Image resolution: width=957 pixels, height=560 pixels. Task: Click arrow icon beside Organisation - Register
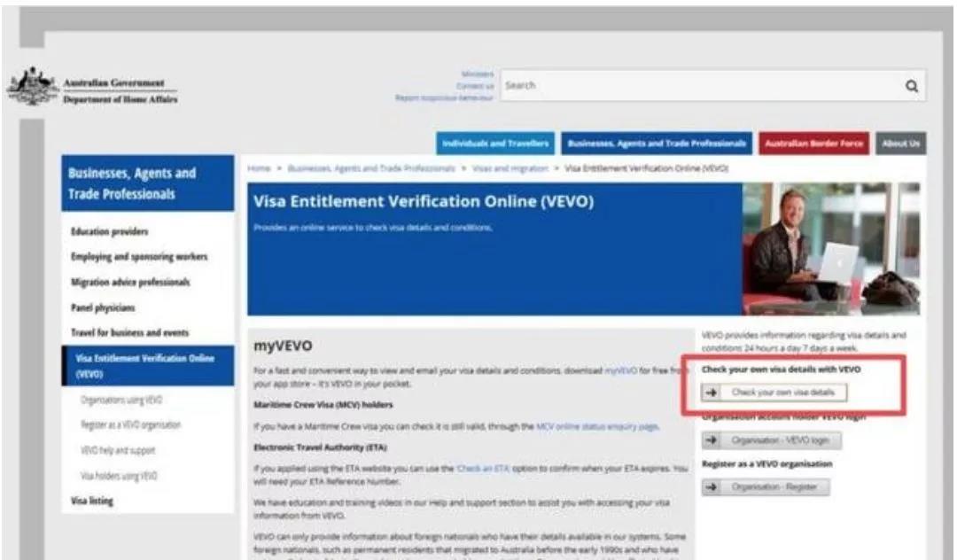(x=711, y=487)
